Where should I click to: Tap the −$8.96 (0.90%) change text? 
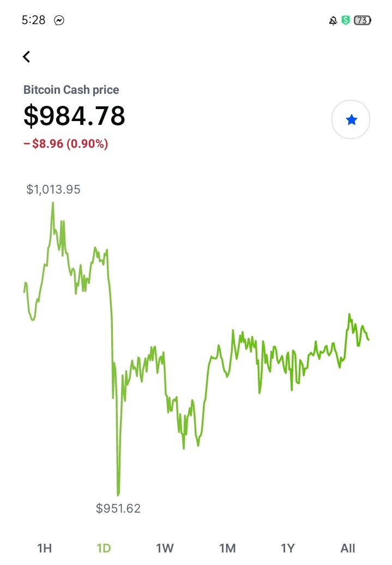(x=65, y=144)
